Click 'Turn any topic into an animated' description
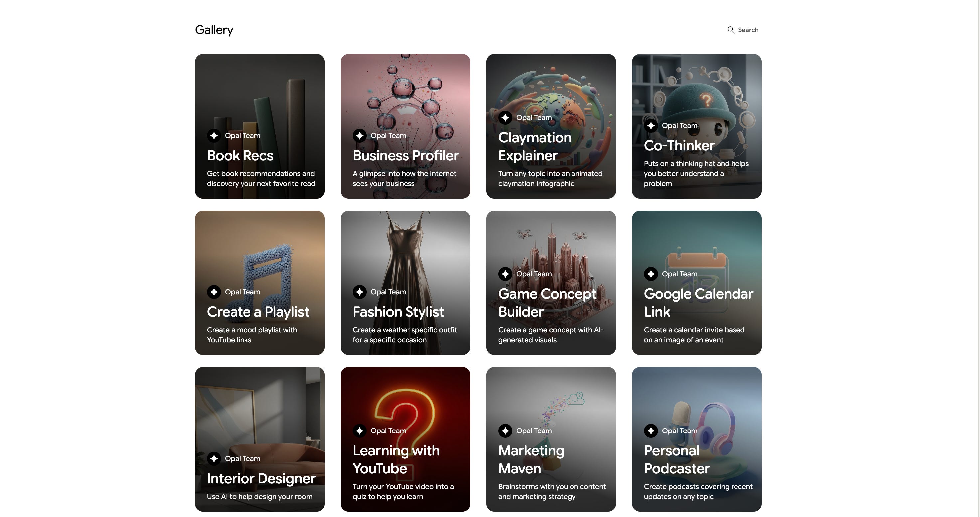980x517 pixels. (550, 178)
